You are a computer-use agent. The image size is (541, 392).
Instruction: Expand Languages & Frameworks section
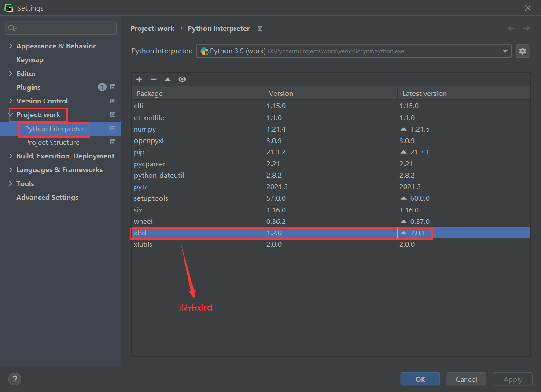(11, 169)
